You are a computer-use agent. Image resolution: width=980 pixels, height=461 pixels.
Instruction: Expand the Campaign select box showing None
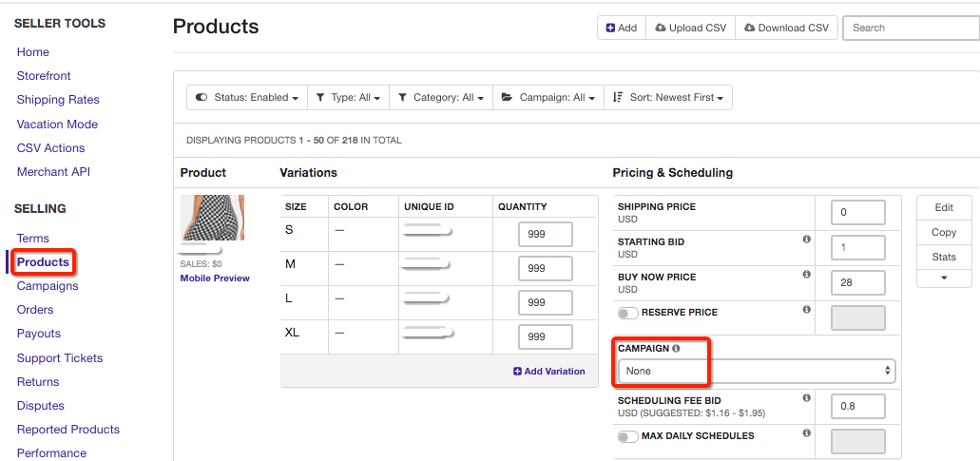756,371
